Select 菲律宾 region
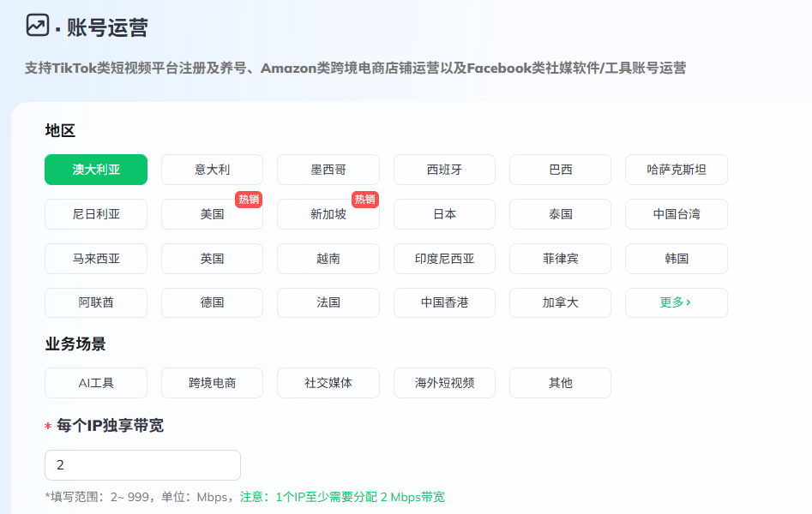This screenshot has width=812, height=514. (560, 259)
